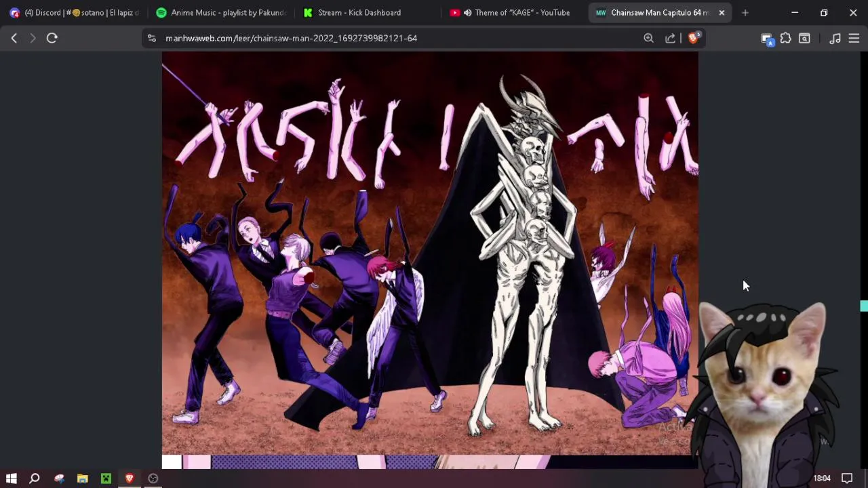
Task: Go back to the previous page
Action: [x=14, y=38]
